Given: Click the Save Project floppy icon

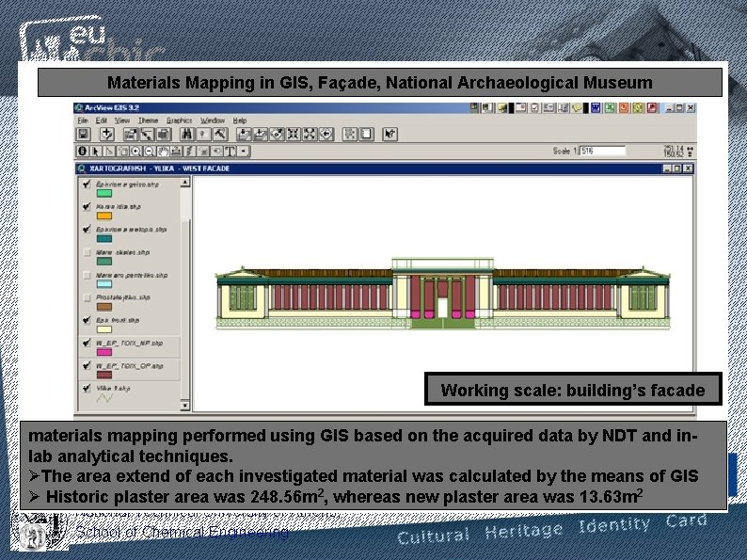Looking at the screenshot, I should click(85, 135).
